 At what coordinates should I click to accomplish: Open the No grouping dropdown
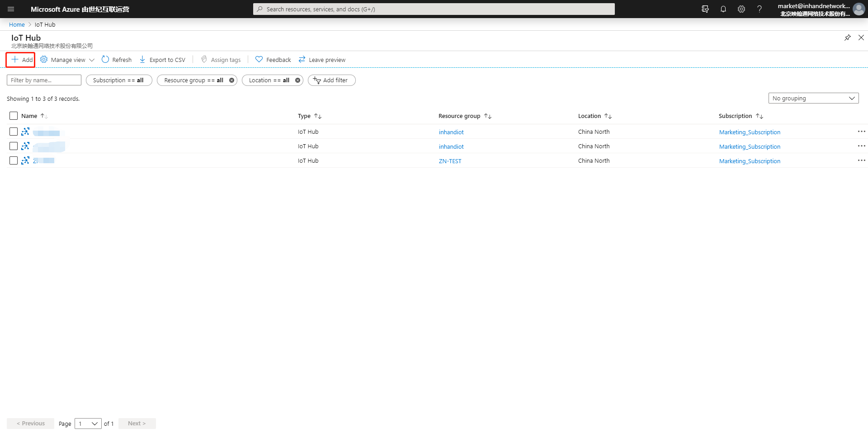[x=813, y=98]
